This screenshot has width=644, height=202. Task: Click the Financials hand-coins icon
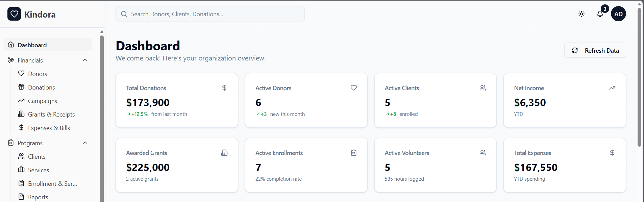click(11, 60)
